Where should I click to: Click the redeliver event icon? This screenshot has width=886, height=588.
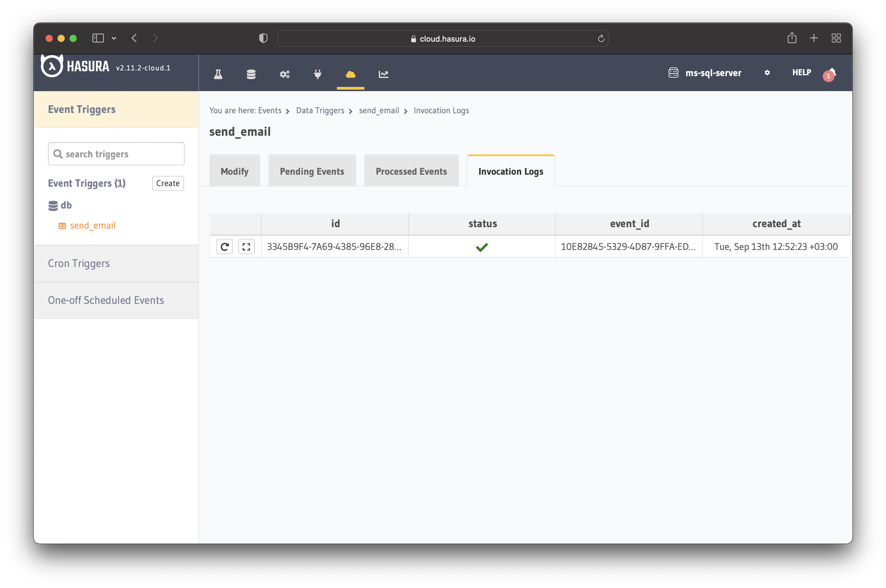[x=224, y=247]
